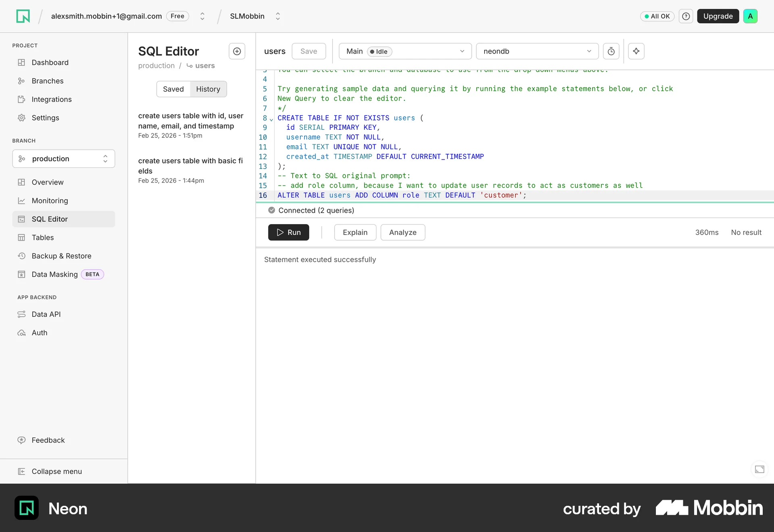Viewport: 774px width, 532px height.
Task: Click the Collapse menu icon
Action: click(21, 472)
